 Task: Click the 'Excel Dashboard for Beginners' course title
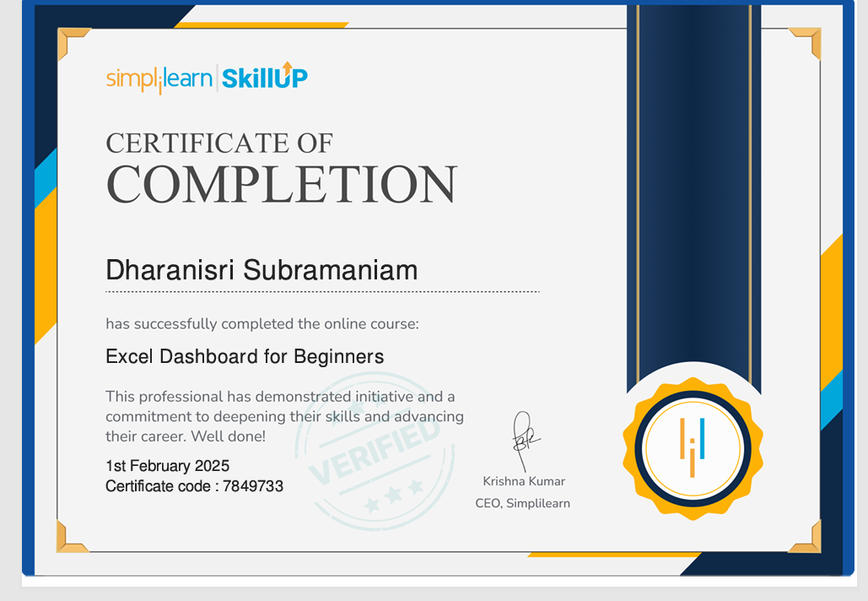pos(245,356)
